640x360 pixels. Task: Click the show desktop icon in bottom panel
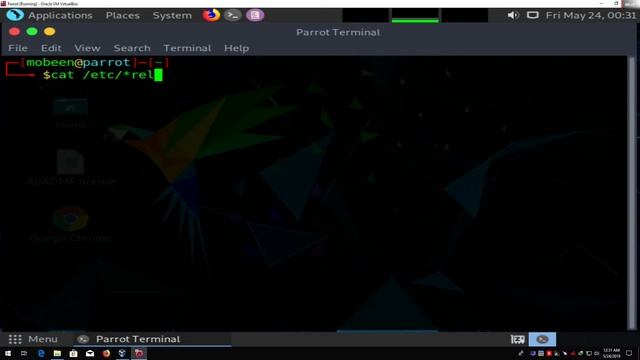pyautogui.click(x=518, y=339)
